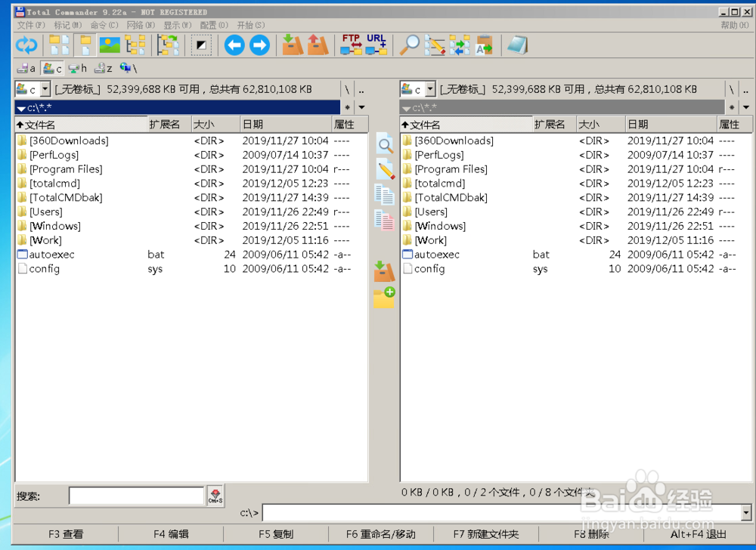Open the 命令 menu
This screenshot has height=550, width=756.
coord(104,25)
